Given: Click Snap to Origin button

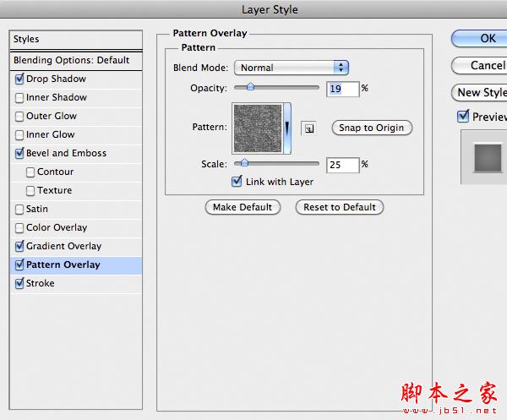Looking at the screenshot, I should (372, 128).
